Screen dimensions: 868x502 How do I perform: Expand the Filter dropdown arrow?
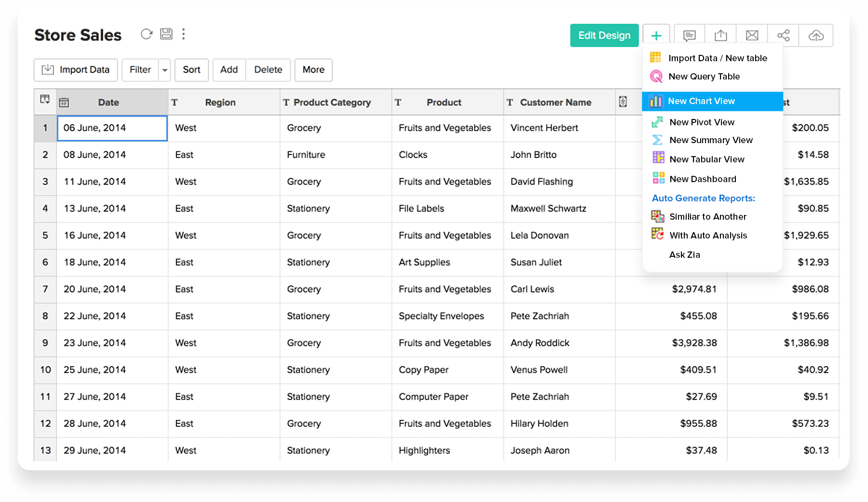coord(165,70)
